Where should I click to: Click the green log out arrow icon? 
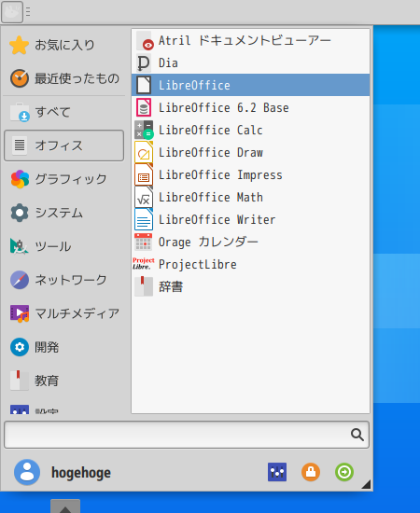(344, 472)
